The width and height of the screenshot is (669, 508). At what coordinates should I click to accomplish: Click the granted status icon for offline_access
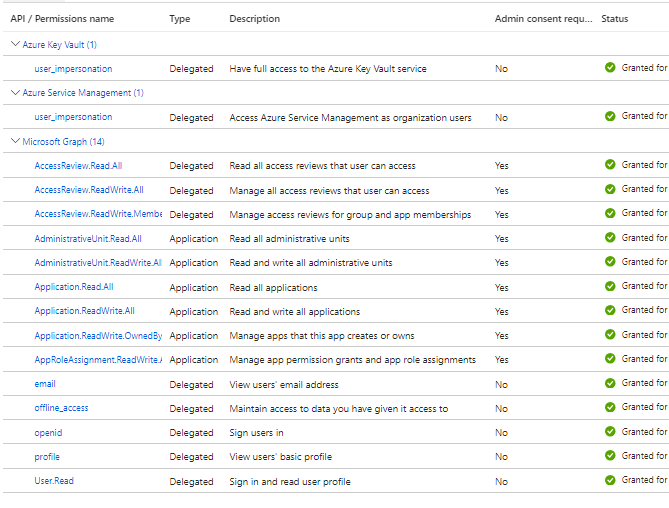click(x=610, y=407)
